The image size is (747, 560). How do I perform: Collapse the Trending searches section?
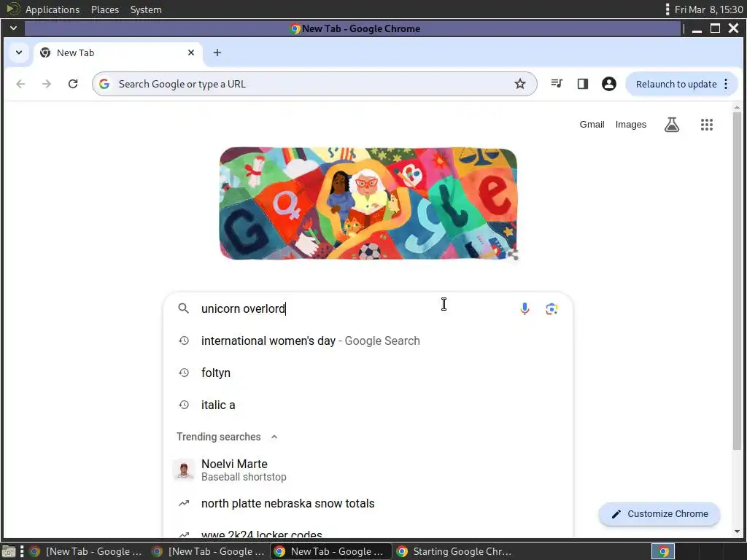point(274,437)
